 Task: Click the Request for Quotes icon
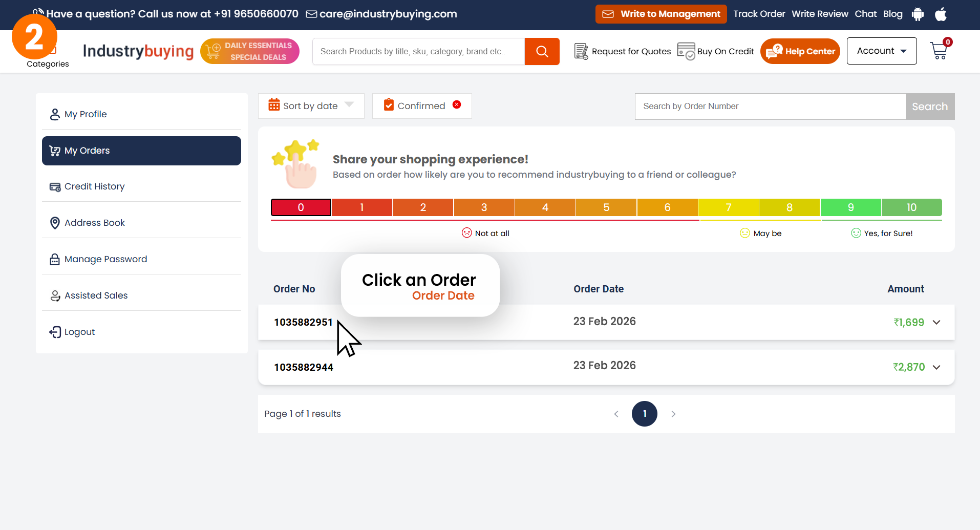pyautogui.click(x=581, y=51)
